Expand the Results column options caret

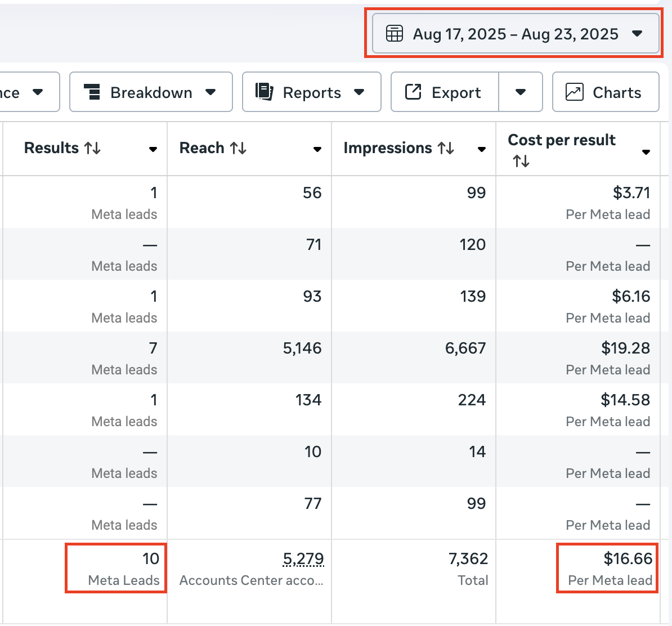[153, 150]
